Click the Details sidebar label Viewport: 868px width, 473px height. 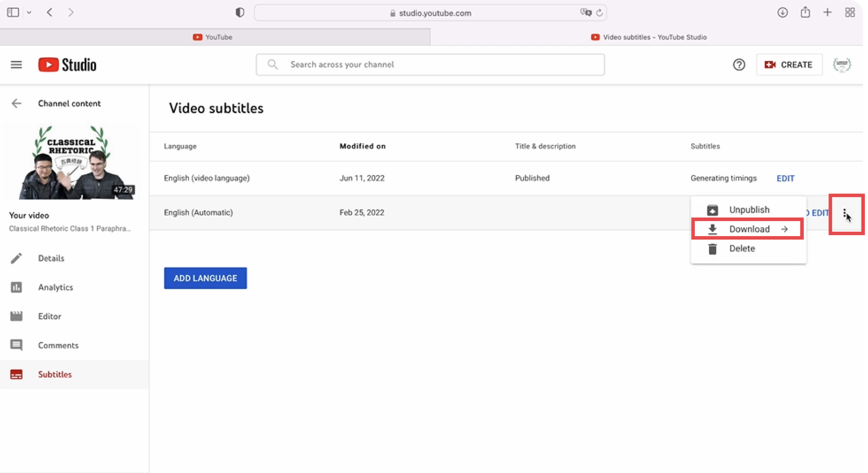coord(51,258)
